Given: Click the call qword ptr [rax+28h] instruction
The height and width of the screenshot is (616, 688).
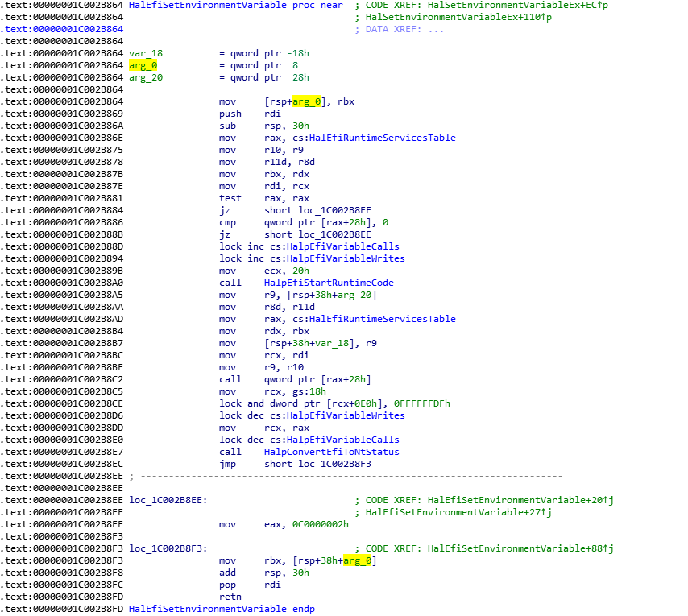Looking at the screenshot, I should click(296, 380).
